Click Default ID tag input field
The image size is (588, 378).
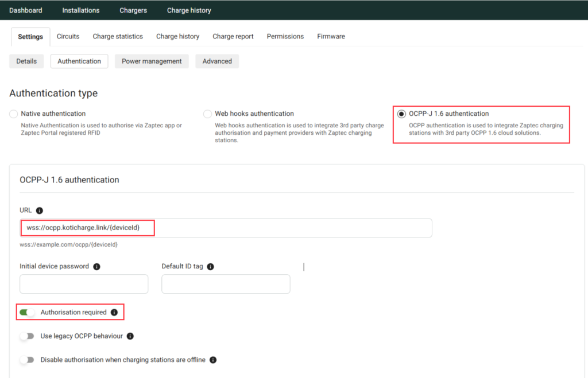226,284
